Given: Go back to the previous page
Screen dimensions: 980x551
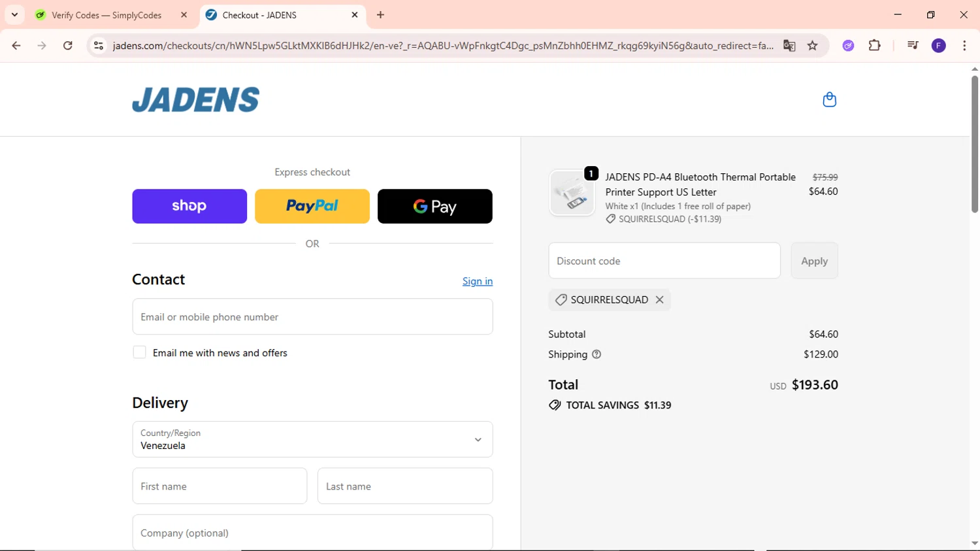Looking at the screenshot, I should pos(16,46).
